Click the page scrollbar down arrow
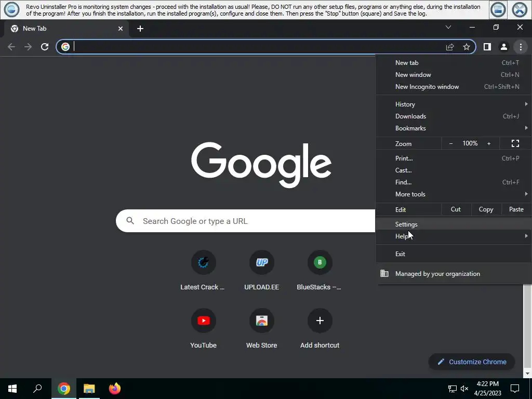 pos(527,374)
